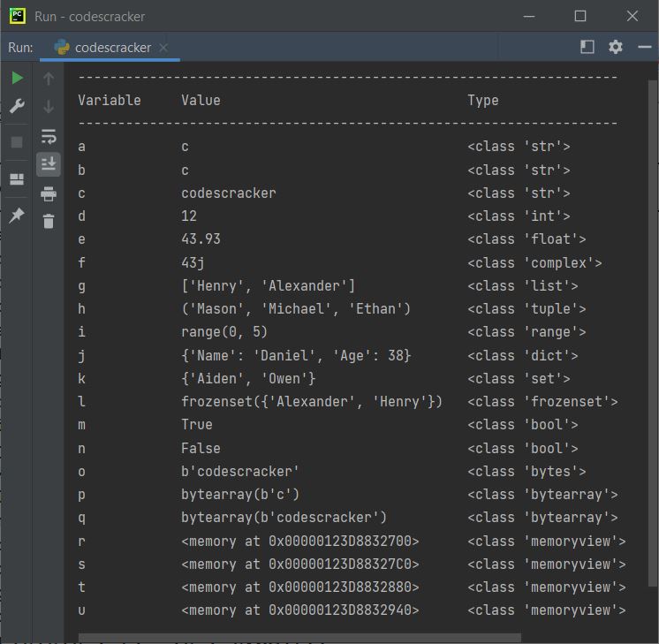This screenshot has height=644, width=659.
Task: Pin the tab with pushpin icon
Action: [17, 216]
